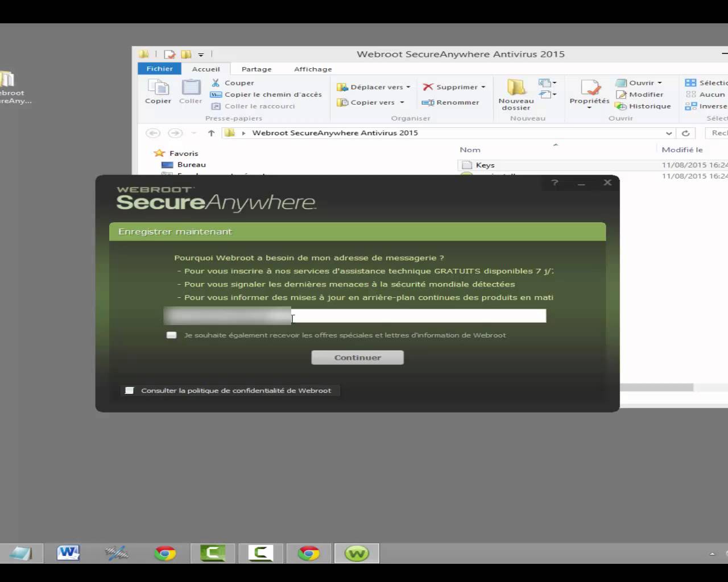Open the Ouvrir dropdown in ribbon

638,83
